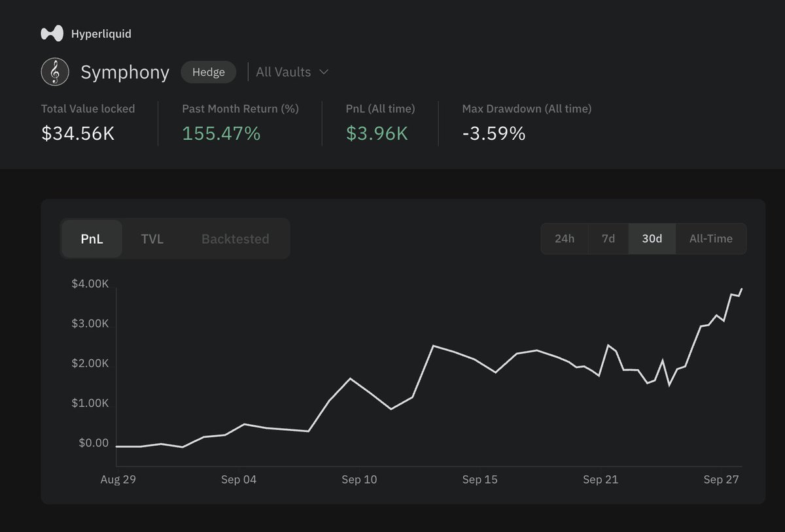Viewport: 785px width, 532px height.
Task: Click the Hyperliquid brand name text
Action: click(101, 33)
